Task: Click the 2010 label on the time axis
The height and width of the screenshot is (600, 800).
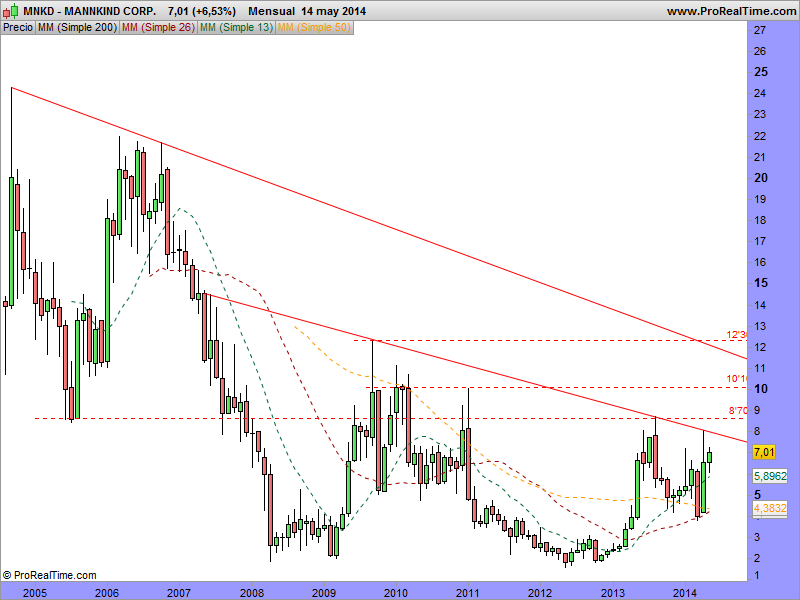Action: (396, 592)
